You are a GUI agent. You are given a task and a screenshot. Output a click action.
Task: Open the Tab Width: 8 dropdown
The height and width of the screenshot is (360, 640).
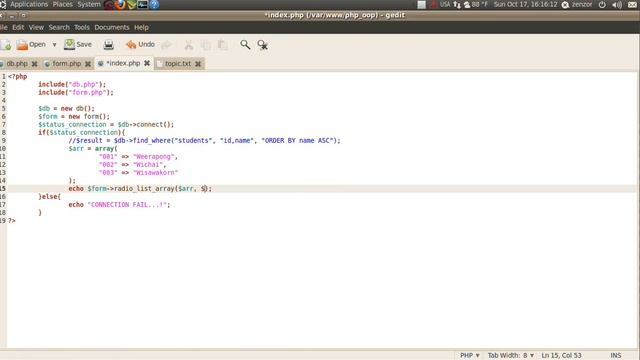(511, 356)
